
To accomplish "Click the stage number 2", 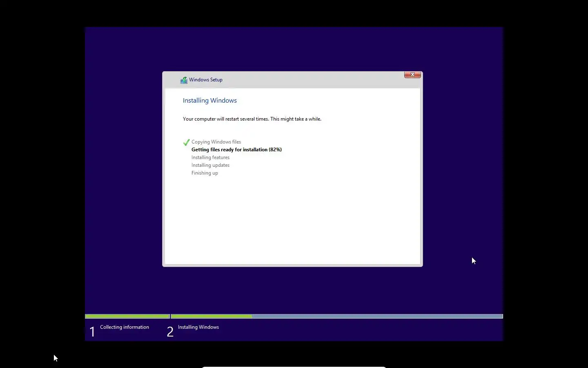I will 170,332.
